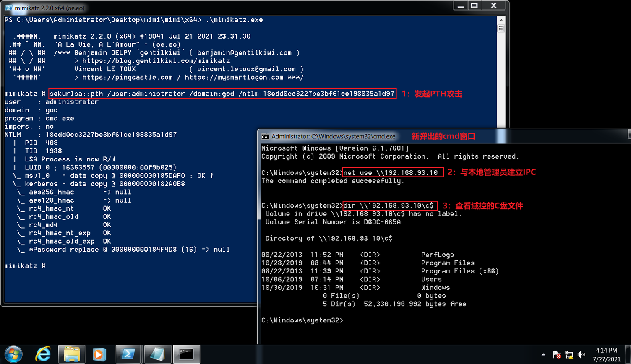This screenshot has width=631, height=364.
Task: Click the '52,330,196,992 bytes free' line
Action: [415, 304]
